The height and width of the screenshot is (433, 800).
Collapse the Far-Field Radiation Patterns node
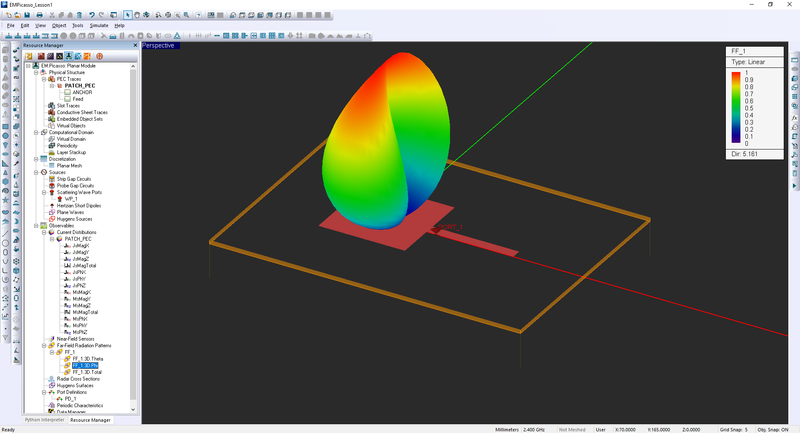[43, 345]
